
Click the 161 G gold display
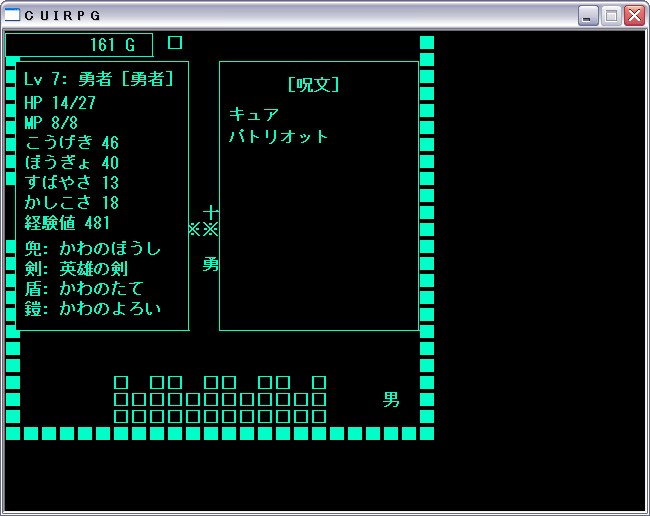[79, 45]
